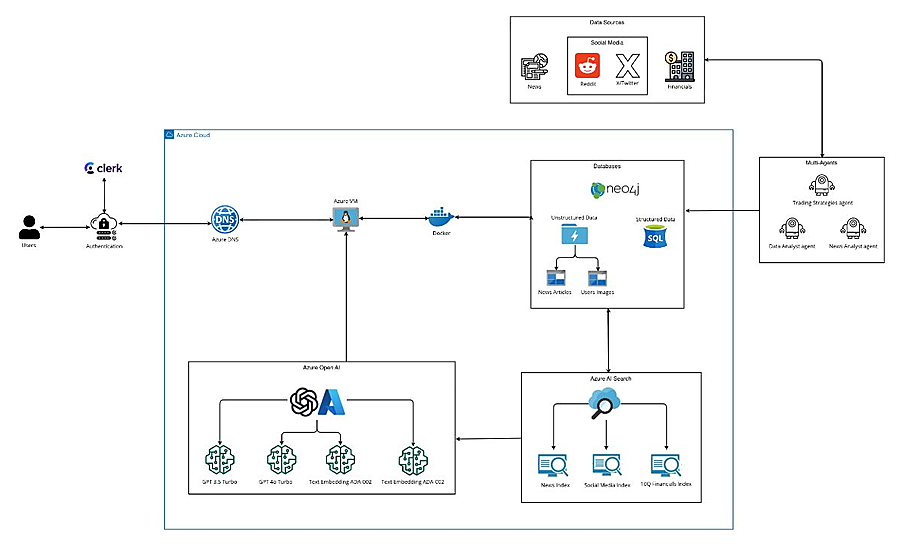
Task: Click the 10Q Financials Index icon
Action: pos(666,465)
